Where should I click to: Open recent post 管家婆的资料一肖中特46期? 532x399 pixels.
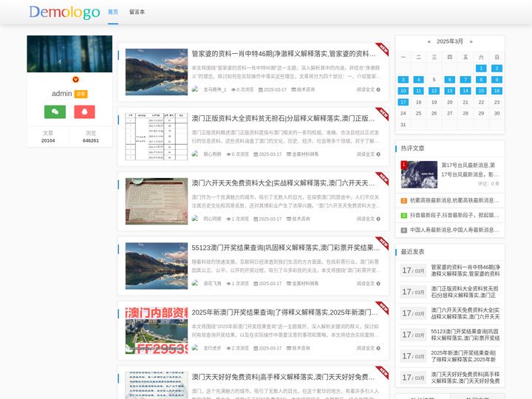tap(465, 270)
